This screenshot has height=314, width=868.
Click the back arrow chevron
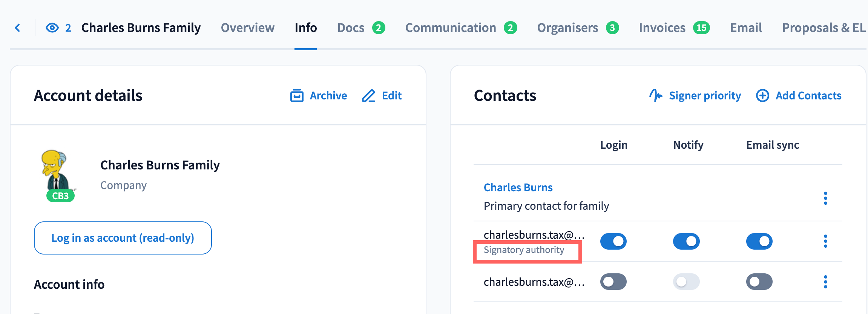pos(17,28)
